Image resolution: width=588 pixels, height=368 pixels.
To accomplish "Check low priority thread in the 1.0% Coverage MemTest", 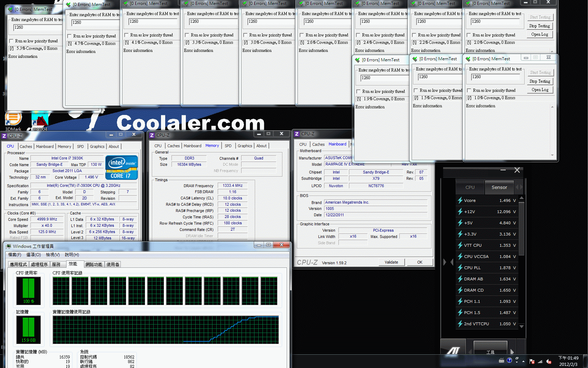I will click(469, 90).
